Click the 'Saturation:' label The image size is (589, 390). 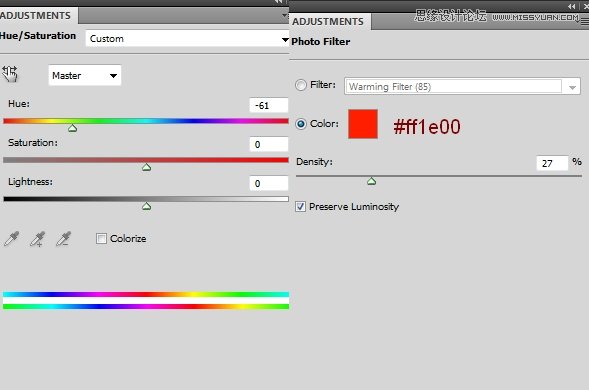coord(33,143)
